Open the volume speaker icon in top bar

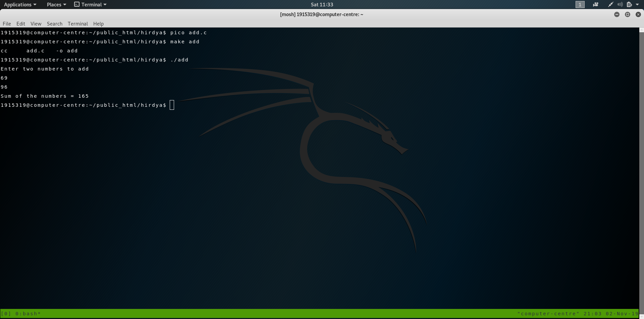(620, 4)
